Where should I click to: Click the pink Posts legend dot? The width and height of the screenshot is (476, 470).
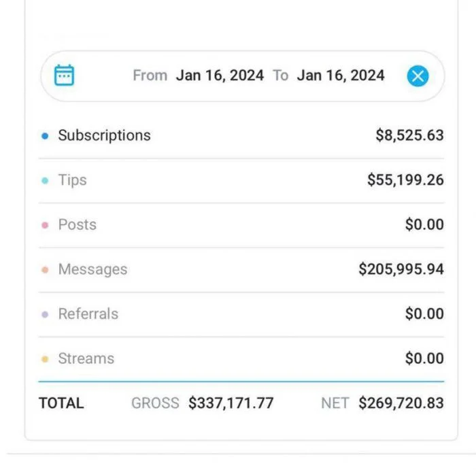click(45, 225)
